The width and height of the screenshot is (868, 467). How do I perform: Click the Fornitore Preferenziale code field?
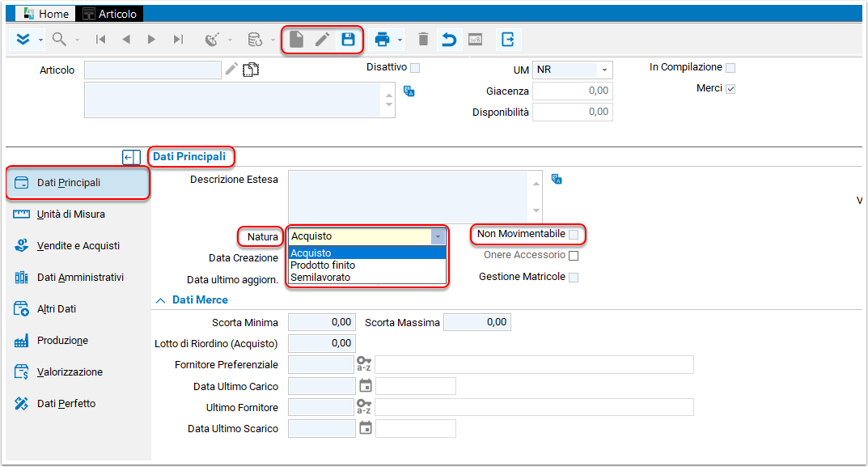click(321, 364)
